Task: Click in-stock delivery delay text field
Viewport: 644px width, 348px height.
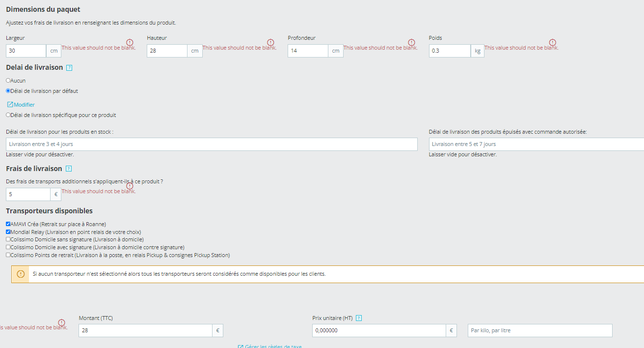Action: click(212, 144)
